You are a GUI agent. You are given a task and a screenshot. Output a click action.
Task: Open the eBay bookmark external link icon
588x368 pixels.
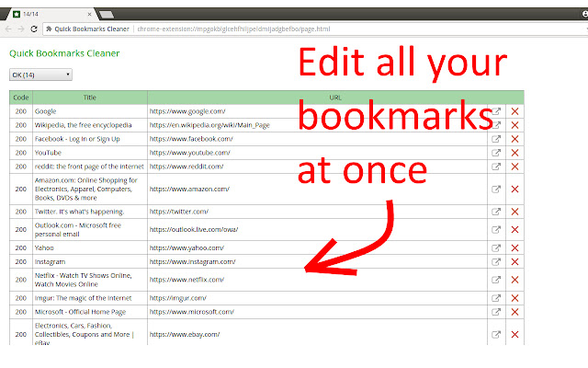pos(496,335)
